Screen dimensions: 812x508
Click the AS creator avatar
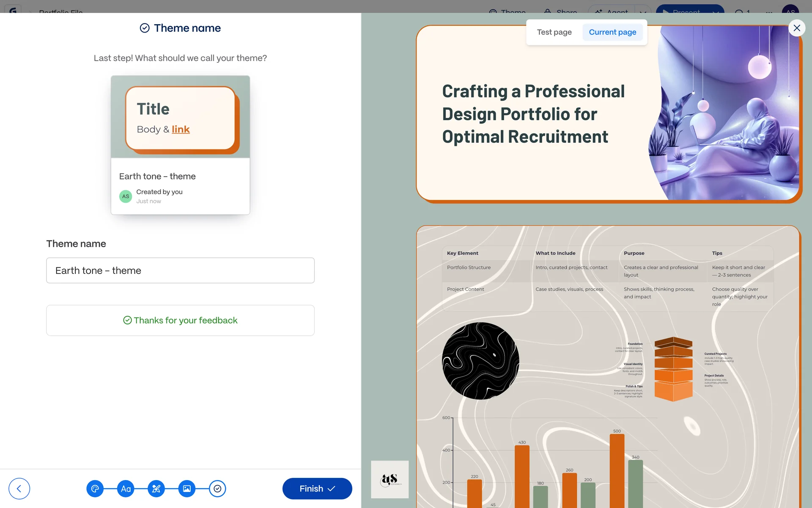click(126, 196)
